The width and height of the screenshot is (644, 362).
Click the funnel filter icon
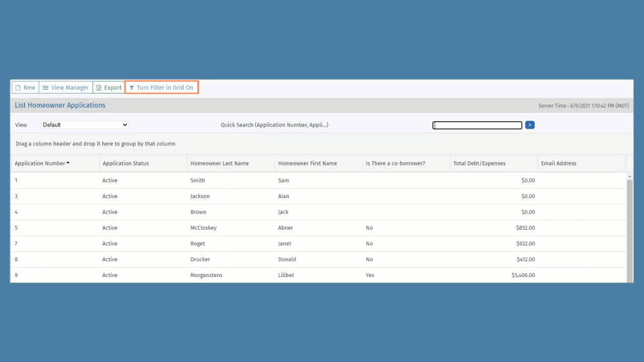pos(132,87)
